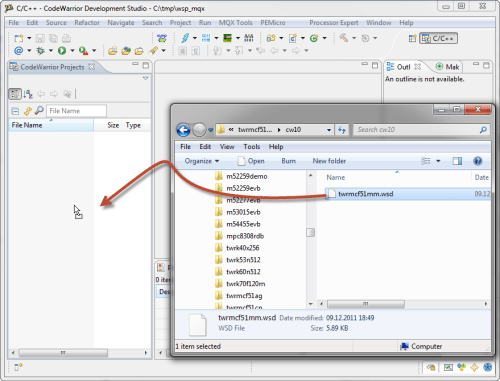Click the Collapse All icon beside File Name filter
The image size is (500, 381).
pyautogui.click(x=15, y=111)
